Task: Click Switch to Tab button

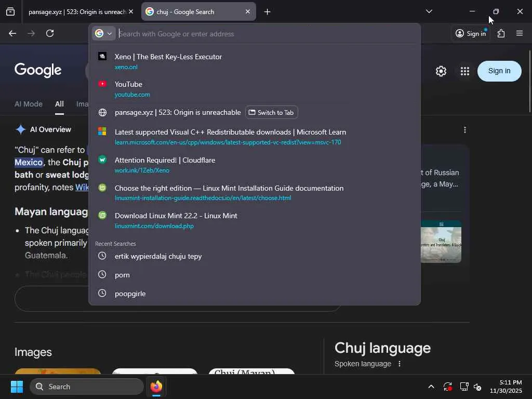Action: [x=271, y=112]
